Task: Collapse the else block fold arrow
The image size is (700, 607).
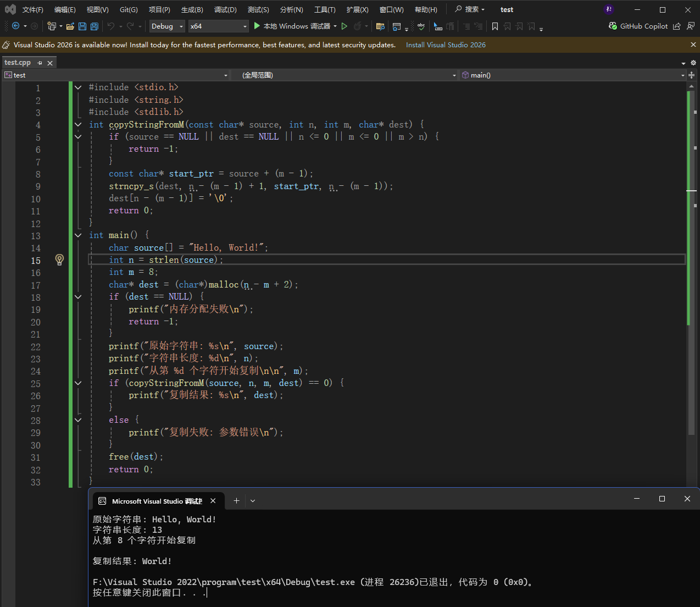Action: [78, 420]
